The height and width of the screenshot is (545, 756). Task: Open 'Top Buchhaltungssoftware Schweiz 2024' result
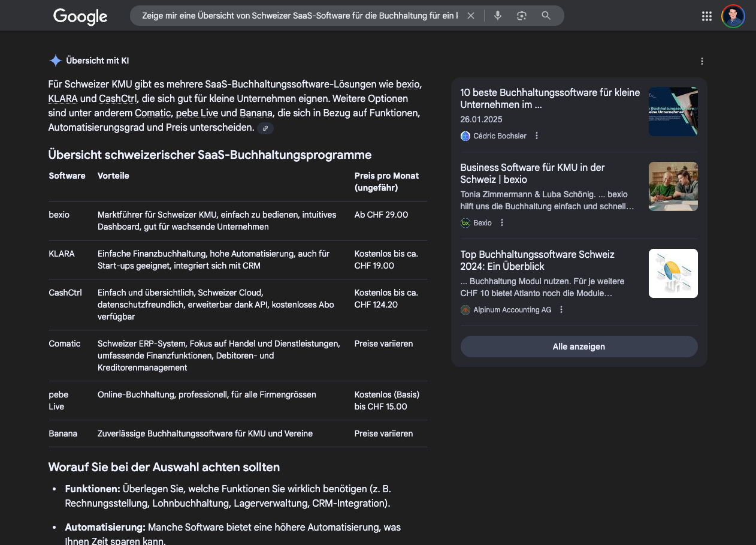(x=537, y=260)
